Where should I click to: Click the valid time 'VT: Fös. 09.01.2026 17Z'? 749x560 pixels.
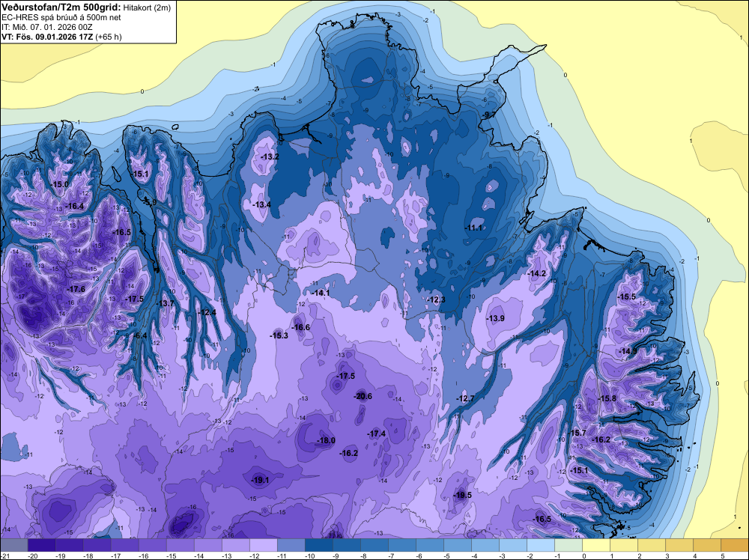(47, 37)
